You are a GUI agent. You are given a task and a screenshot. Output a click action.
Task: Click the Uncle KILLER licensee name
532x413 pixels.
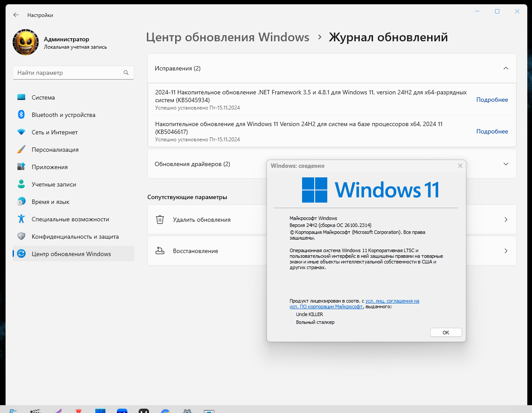pos(309,314)
